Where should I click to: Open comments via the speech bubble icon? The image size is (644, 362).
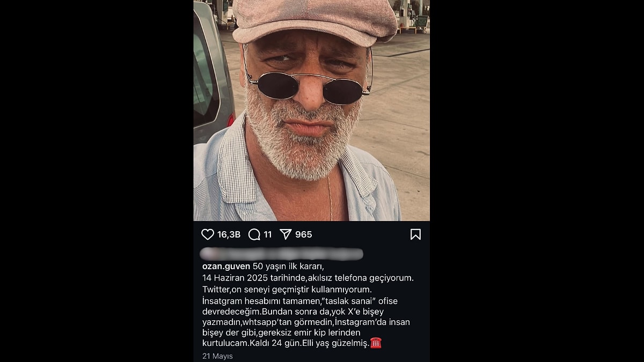click(254, 234)
